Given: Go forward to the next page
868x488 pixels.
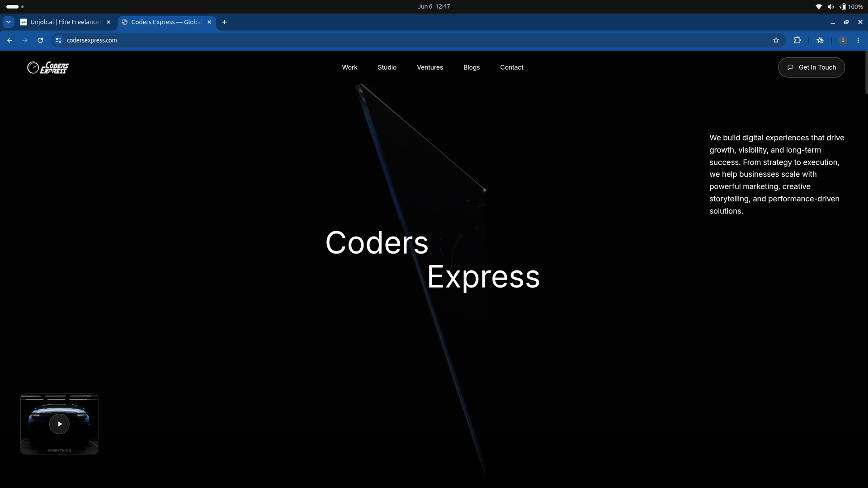Looking at the screenshot, I should coord(25,40).
